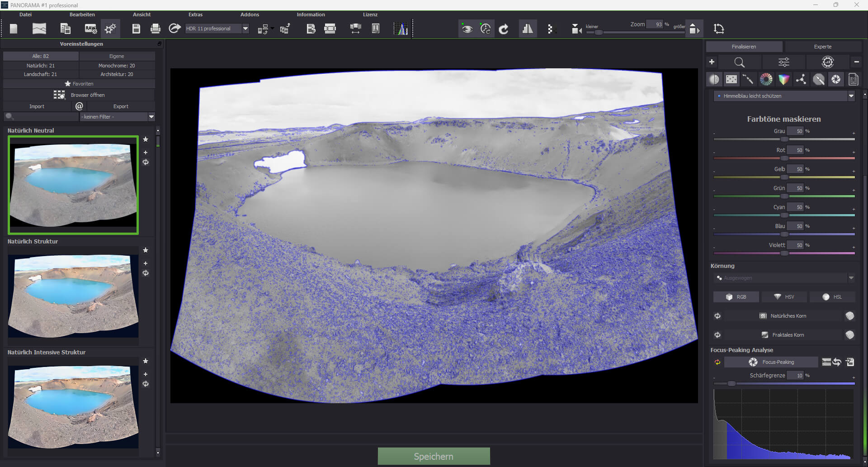
Task: Click the Schärfegrenze slider handle
Action: [x=731, y=384]
